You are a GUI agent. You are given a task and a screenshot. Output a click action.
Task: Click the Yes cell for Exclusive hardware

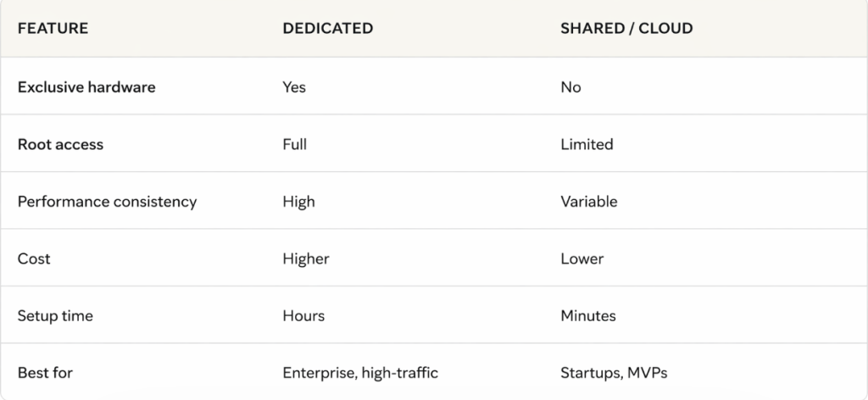click(x=294, y=87)
